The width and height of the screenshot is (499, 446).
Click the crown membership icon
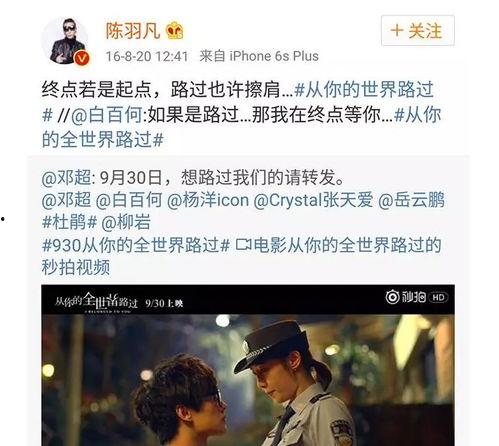[x=175, y=31]
